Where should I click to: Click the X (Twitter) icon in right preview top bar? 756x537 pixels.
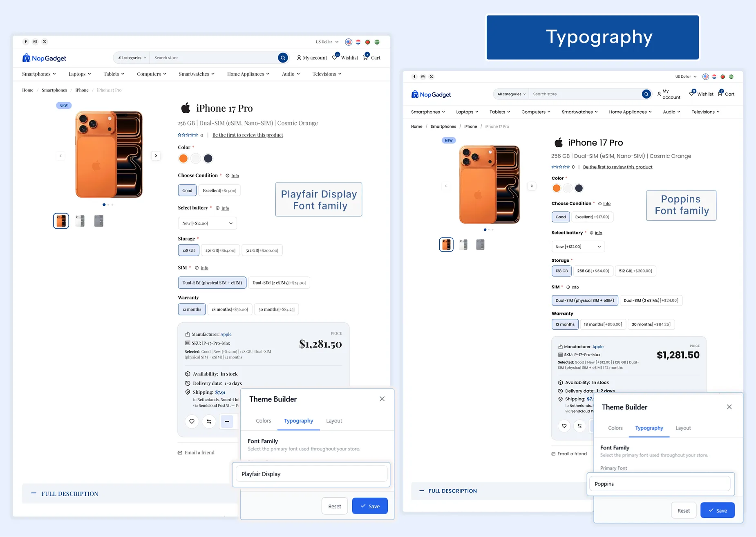coord(432,76)
